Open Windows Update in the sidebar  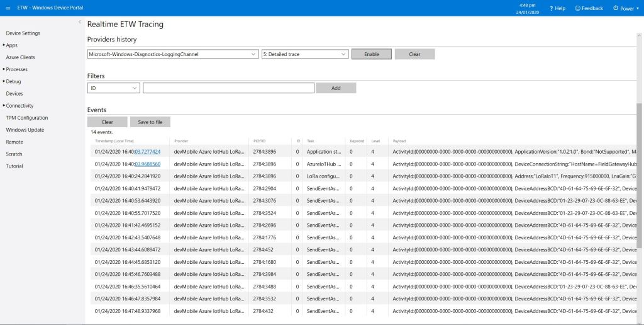click(25, 130)
